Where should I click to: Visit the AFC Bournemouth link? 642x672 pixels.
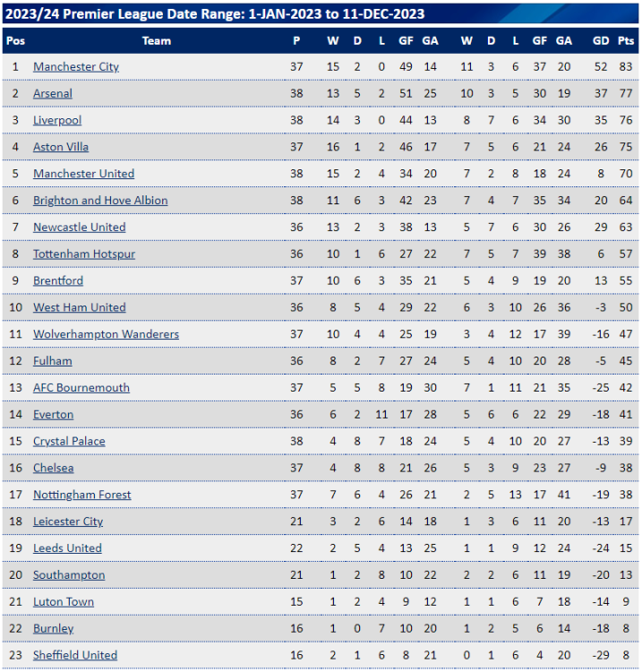81,388
